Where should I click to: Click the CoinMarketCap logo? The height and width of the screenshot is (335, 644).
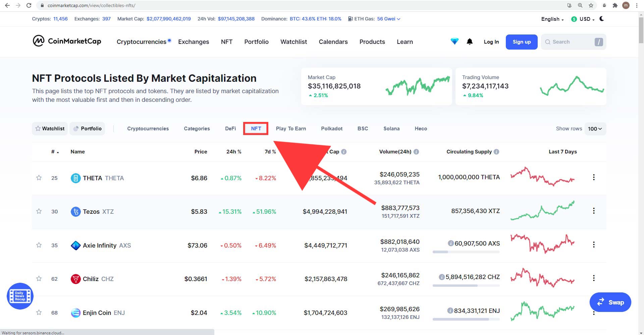(67, 41)
